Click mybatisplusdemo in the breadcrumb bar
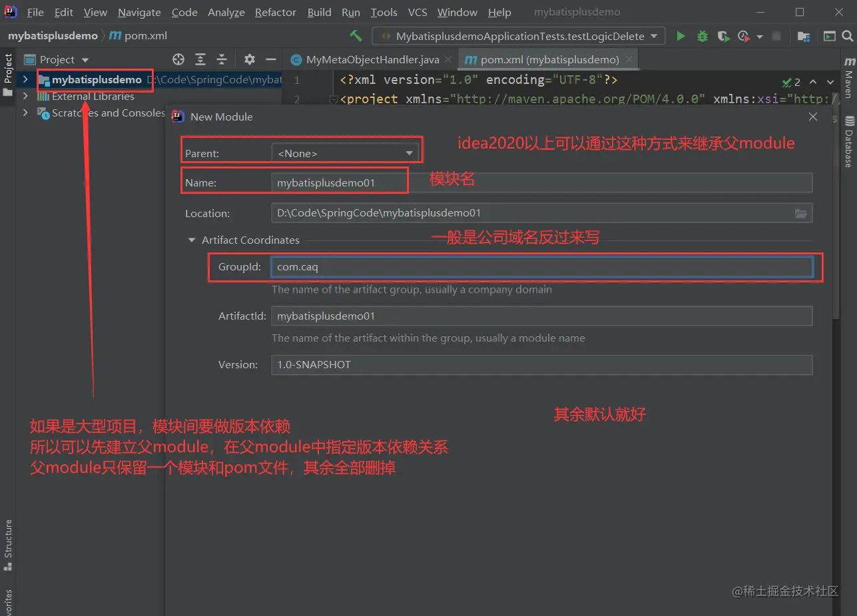The height and width of the screenshot is (616, 857). click(53, 36)
